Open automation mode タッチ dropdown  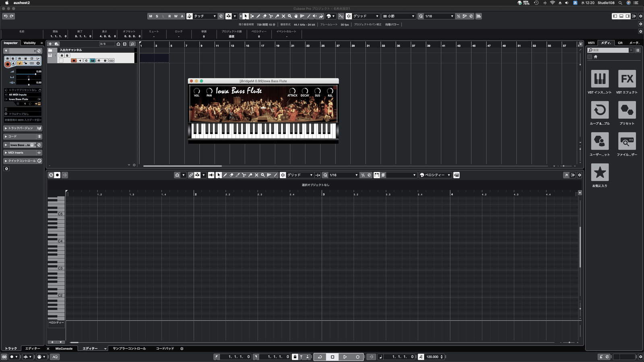(205, 16)
